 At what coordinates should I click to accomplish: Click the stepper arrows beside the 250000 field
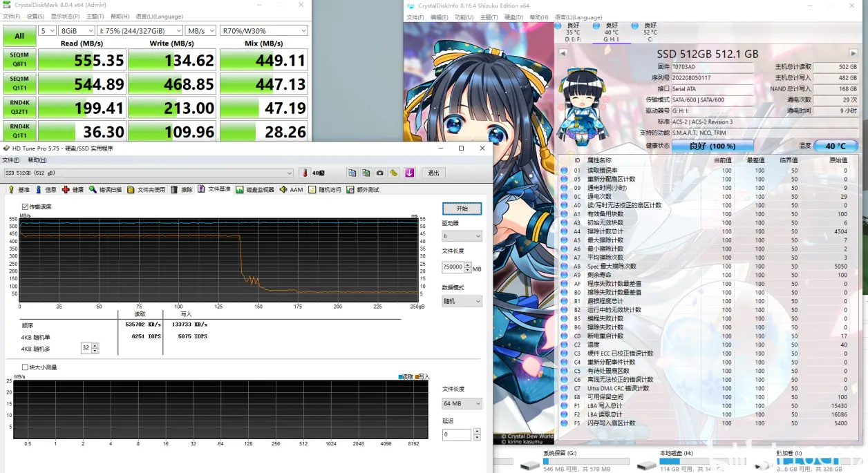coord(468,267)
